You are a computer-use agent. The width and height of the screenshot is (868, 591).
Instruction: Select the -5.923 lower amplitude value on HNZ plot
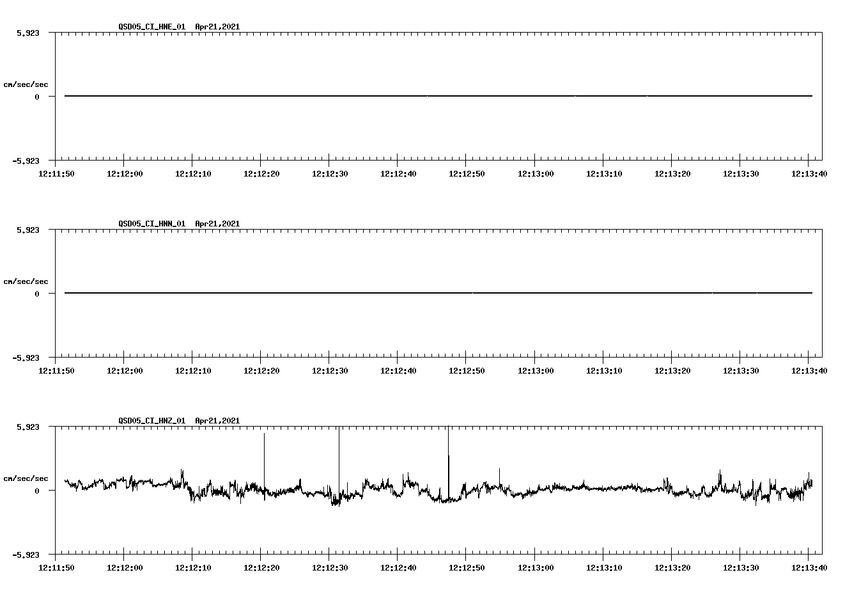(x=27, y=556)
